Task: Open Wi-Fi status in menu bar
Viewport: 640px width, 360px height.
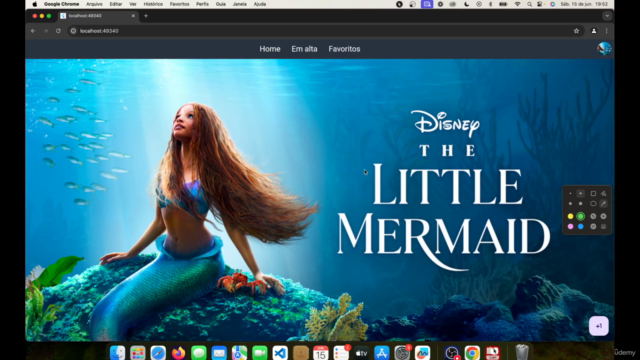Action: coord(518,4)
